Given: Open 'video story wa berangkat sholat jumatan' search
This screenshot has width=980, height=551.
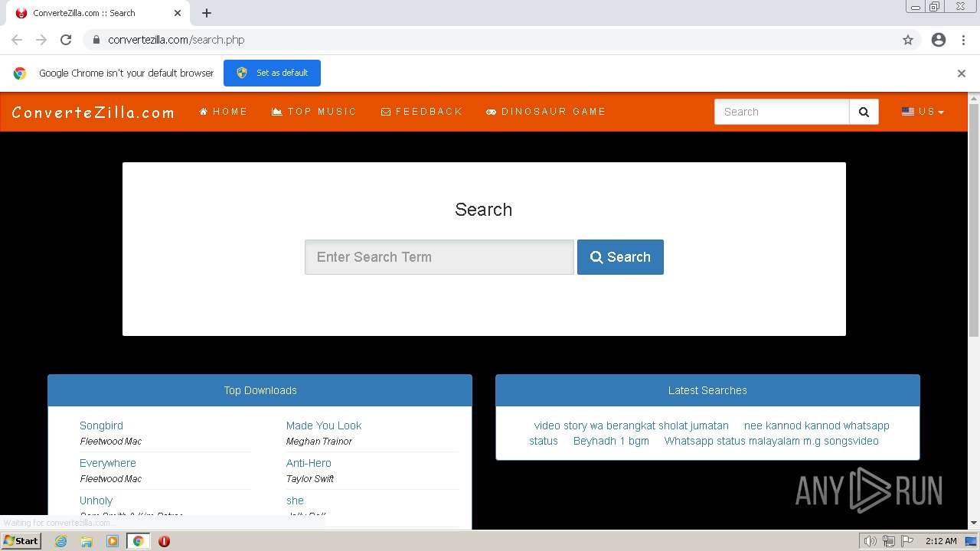Looking at the screenshot, I should (x=632, y=425).
